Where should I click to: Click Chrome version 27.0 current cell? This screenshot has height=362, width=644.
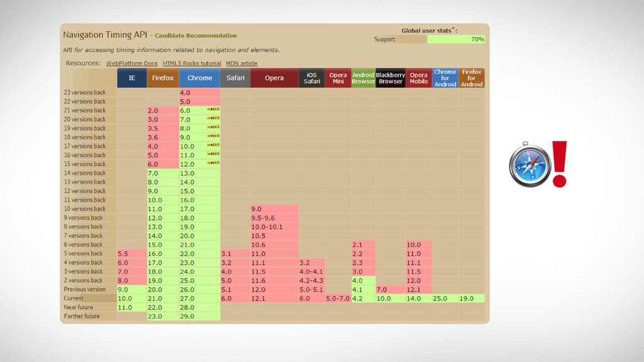click(199, 299)
